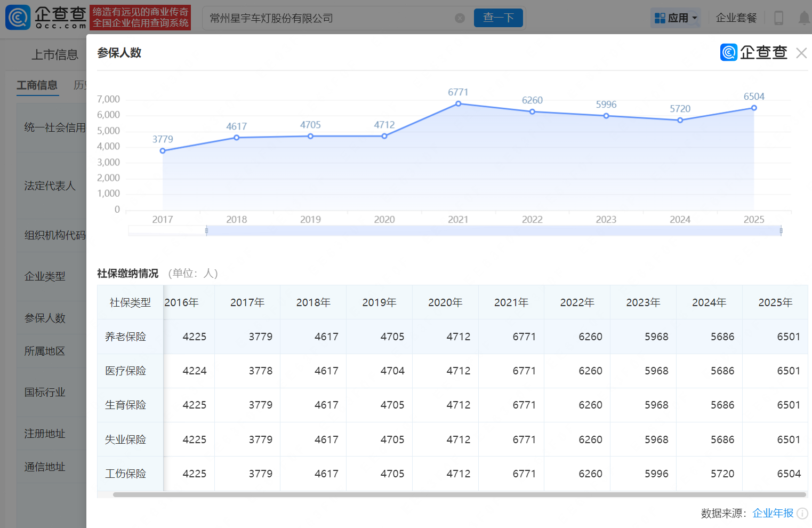Close the 参保人数 dialog
Viewport: 812px width, 528px height.
click(801, 53)
